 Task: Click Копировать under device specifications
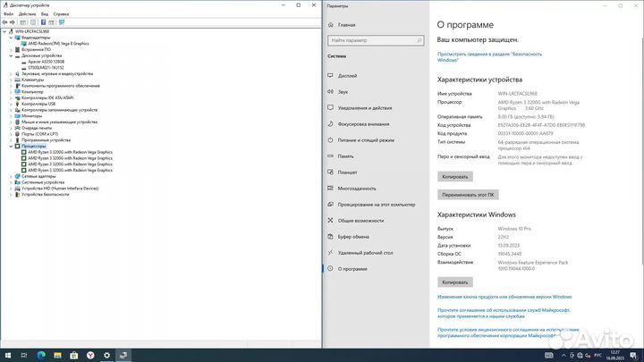pyautogui.click(x=454, y=176)
